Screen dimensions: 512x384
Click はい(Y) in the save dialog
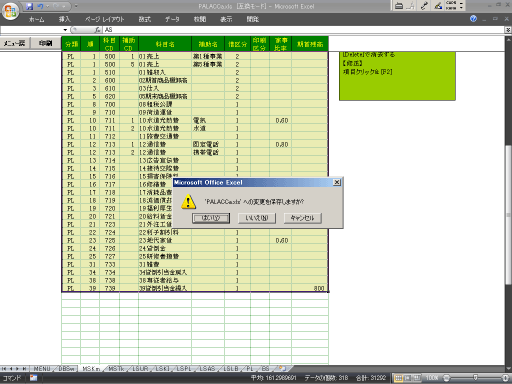[x=211, y=218]
